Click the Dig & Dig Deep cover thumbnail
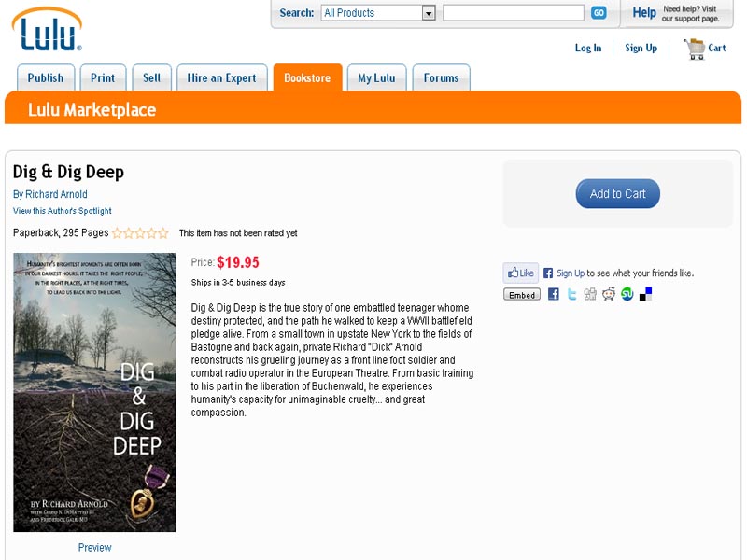This screenshot has width=747, height=560. [x=94, y=392]
